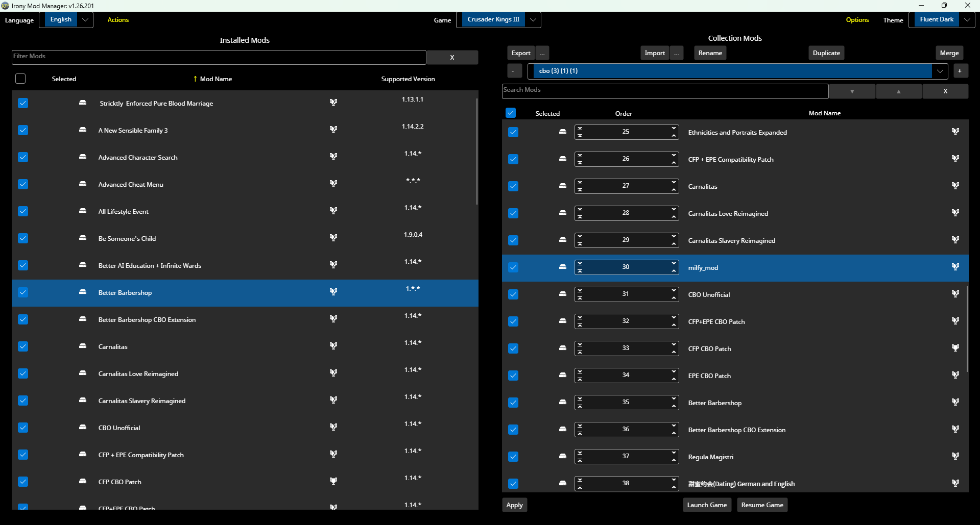Viewport: 980px width, 525px height.
Task: Click the drive icon beside All Lifestyle Event
Action: coord(83,211)
